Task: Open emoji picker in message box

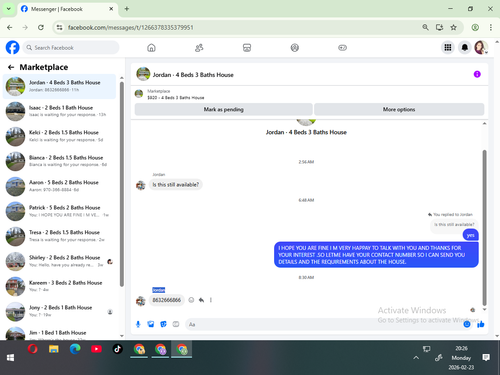Action: pos(467,324)
